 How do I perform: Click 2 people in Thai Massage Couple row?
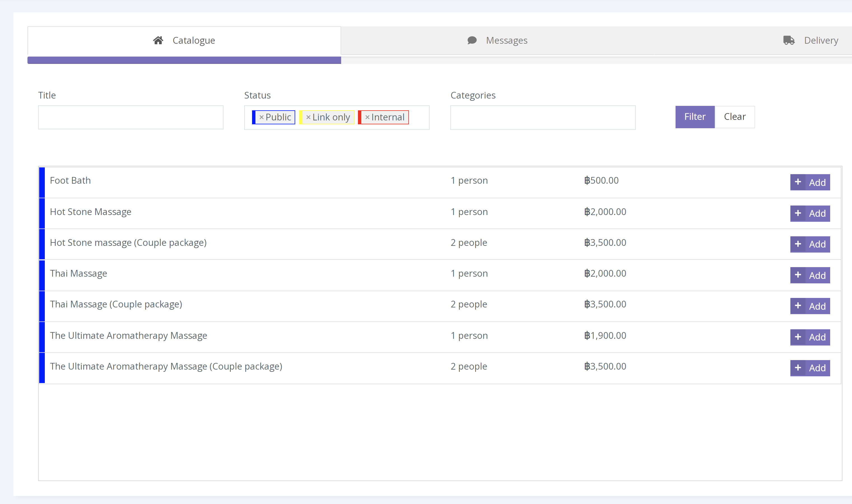click(x=469, y=304)
